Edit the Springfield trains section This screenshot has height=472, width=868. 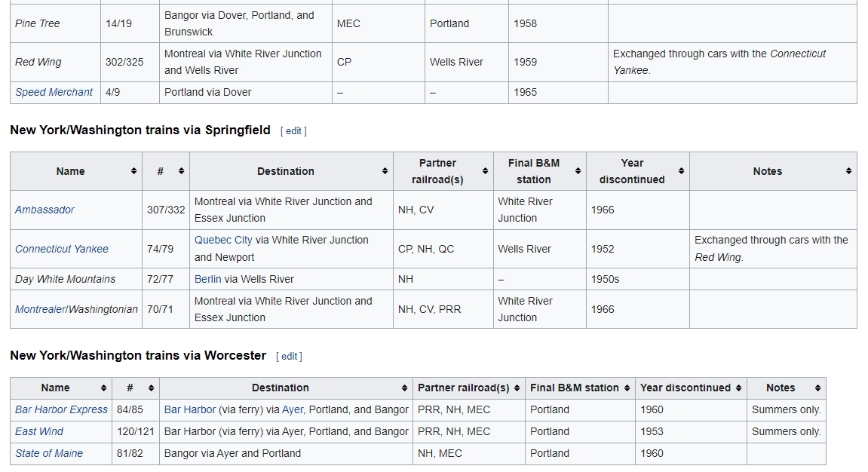(x=293, y=131)
